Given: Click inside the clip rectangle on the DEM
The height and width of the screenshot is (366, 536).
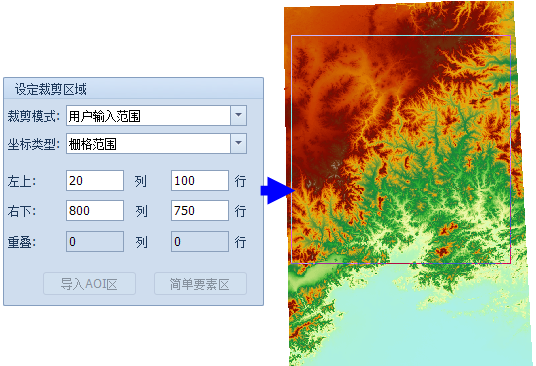Looking at the screenshot, I should point(401,149).
